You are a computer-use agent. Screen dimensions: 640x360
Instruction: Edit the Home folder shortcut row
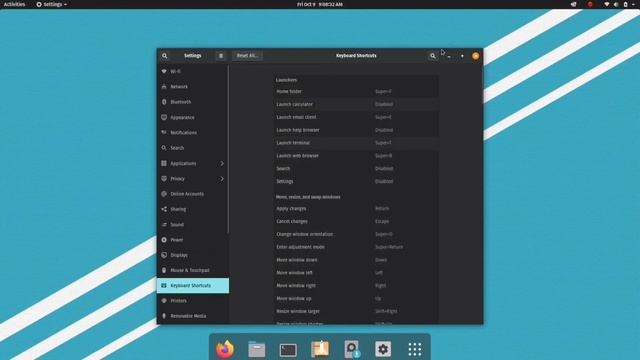[x=356, y=91]
